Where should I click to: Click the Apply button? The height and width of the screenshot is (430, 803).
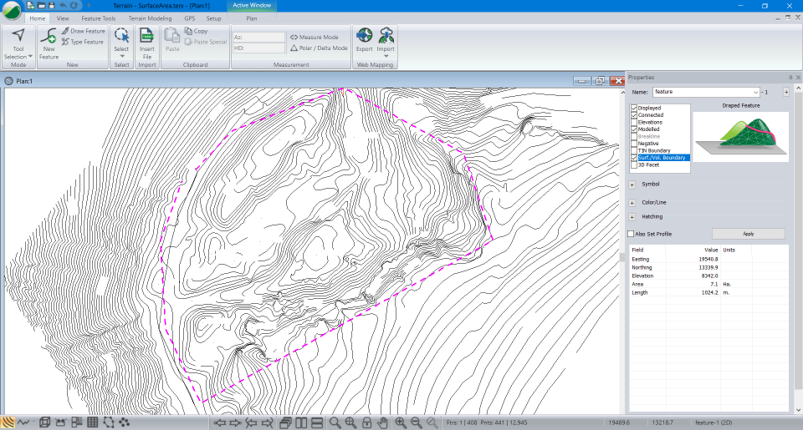coord(748,234)
